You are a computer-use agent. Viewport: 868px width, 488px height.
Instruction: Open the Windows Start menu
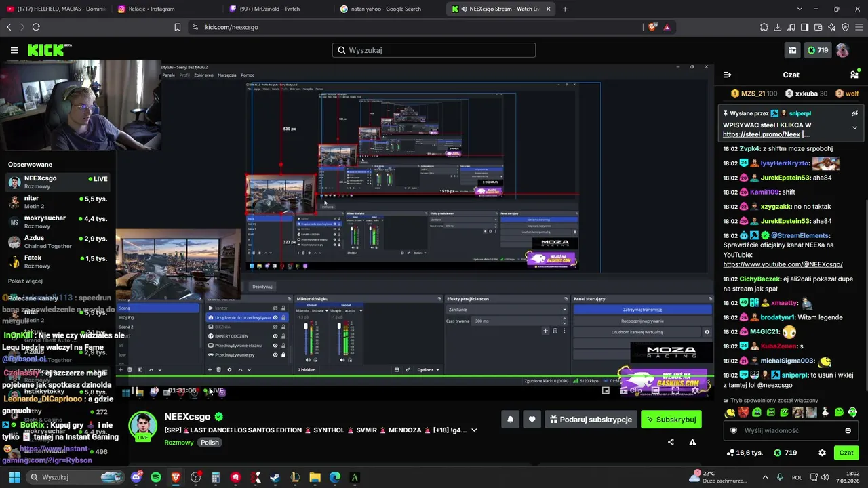(x=14, y=477)
